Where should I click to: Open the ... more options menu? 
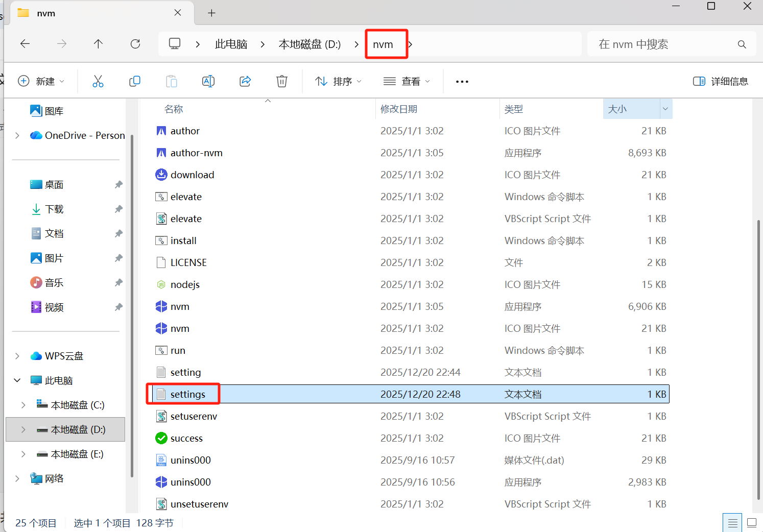(462, 81)
